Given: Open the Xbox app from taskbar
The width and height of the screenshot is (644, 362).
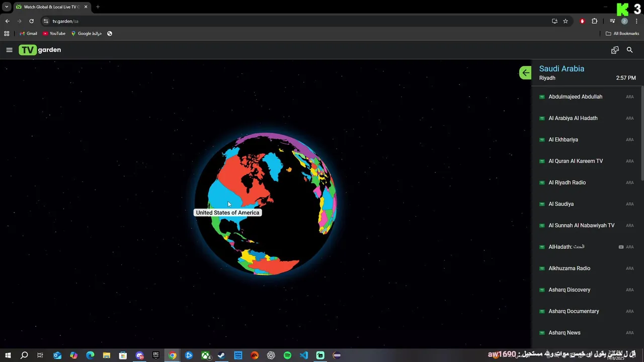Looking at the screenshot, I should click(x=205, y=355).
